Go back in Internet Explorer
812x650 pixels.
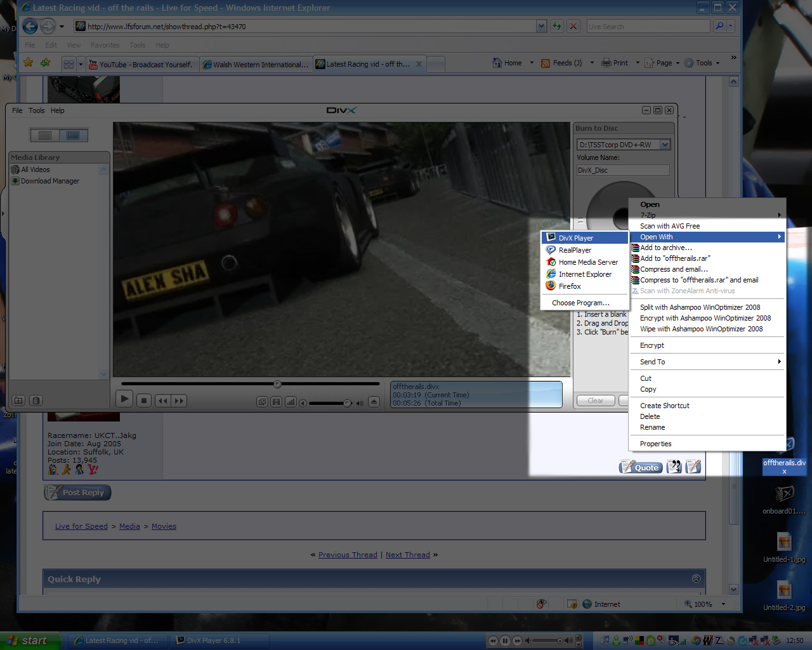(30, 26)
